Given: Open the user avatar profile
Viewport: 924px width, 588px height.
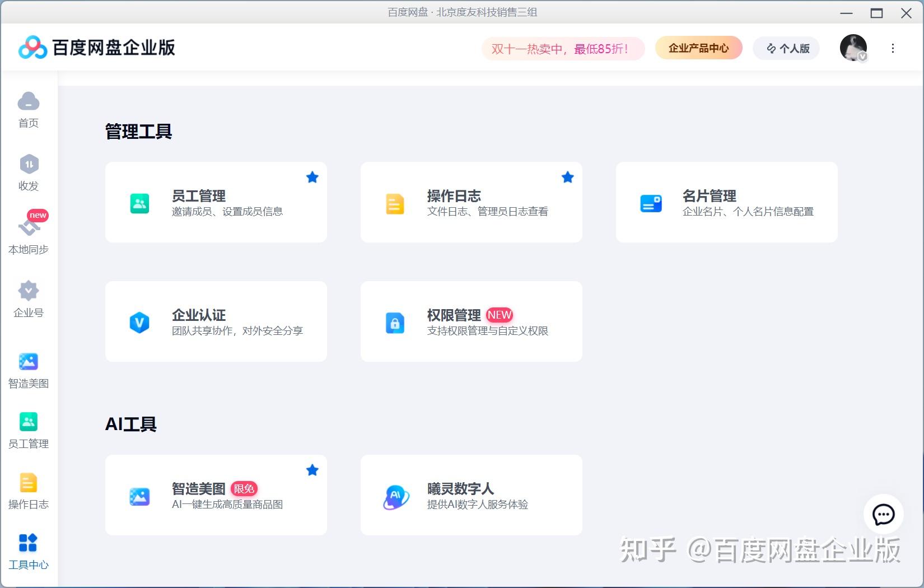Looking at the screenshot, I should pyautogui.click(x=853, y=48).
